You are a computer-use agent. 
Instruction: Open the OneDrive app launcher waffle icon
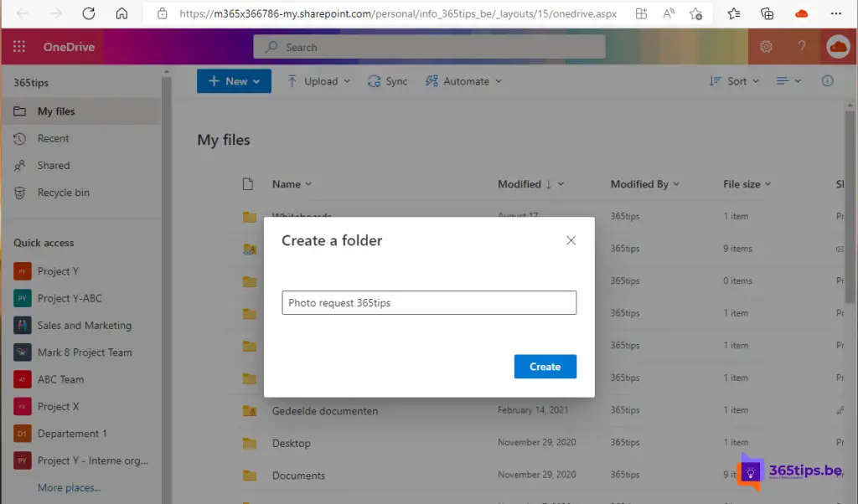(19, 48)
